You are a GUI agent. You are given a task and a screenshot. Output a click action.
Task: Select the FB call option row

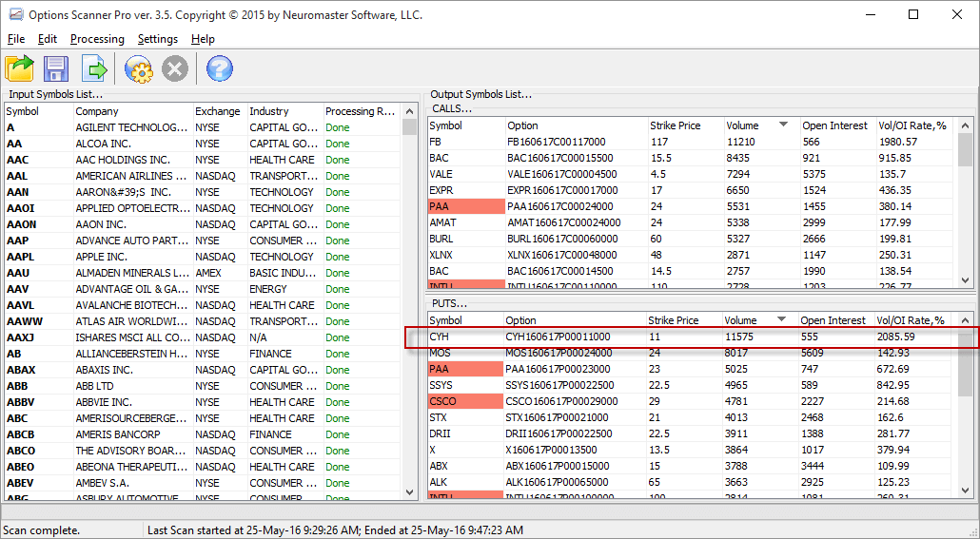(692, 142)
